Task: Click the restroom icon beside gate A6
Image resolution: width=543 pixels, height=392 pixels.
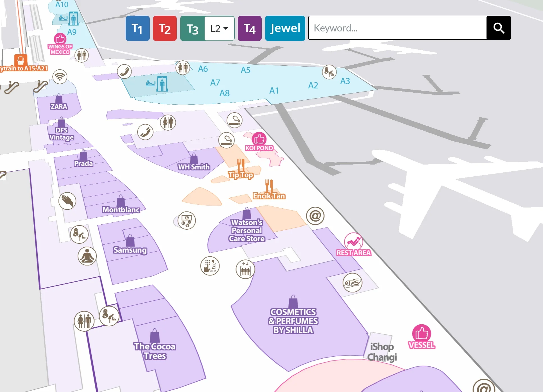Action: (183, 68)
